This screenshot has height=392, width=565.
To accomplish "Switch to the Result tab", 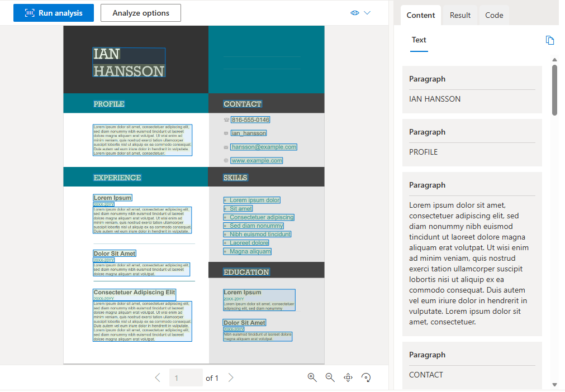I will click(x=460, y=15).
